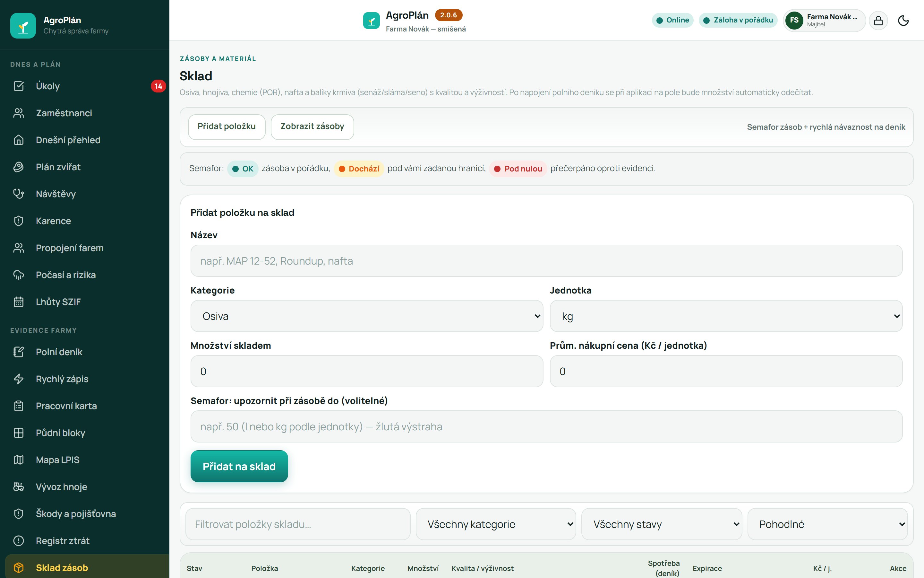Viewport: 924px width, 578px height.
Task: Click the Půdní bloky grid icon
Action: 18,433
